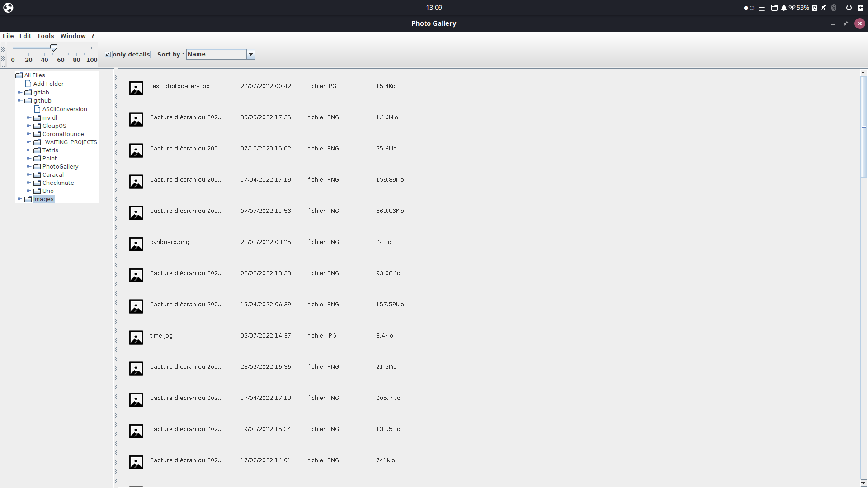Uncheck the only details checkbox
Screen dimensions: 868x488
coord(108,55)
